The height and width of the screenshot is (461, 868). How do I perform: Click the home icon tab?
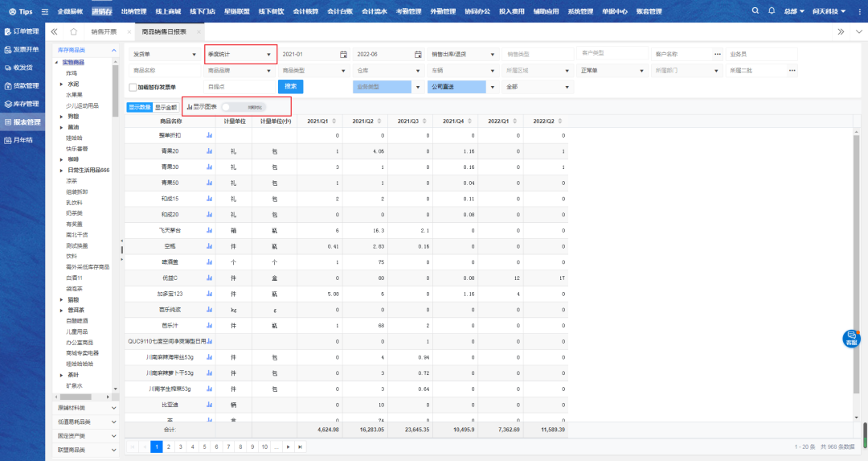pos(74,31)
